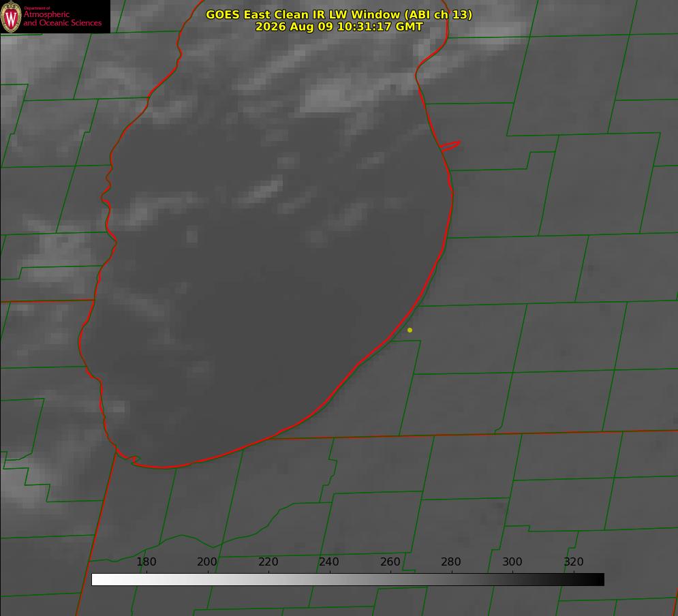Screen dimensions: 678x616
Task: Click the 200 tick label
Action: (x=207, y=561)
